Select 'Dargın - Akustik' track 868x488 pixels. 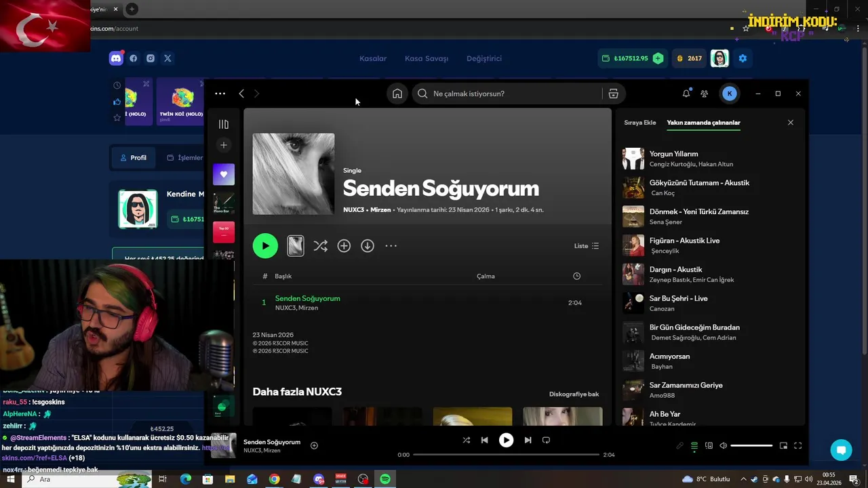click(709, 274)
